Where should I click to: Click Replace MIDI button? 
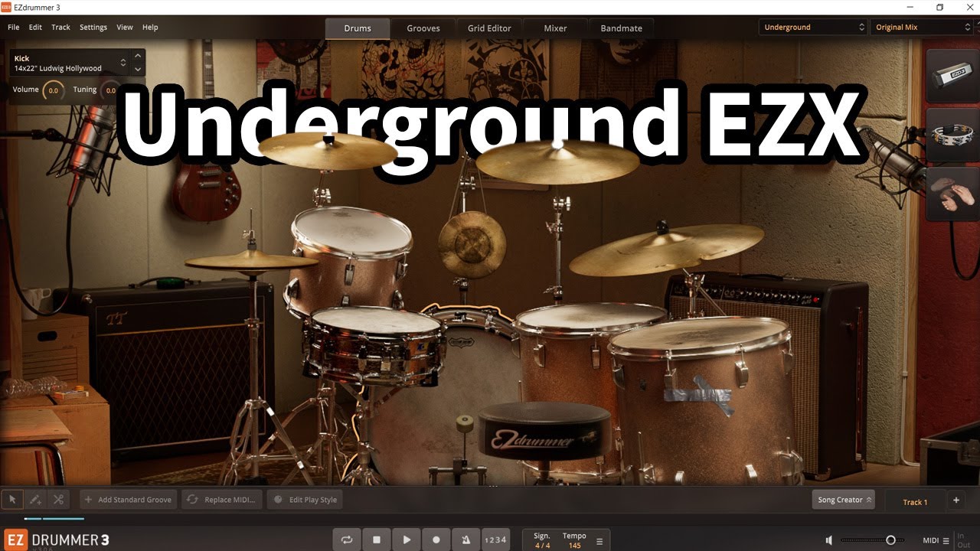(222, 500)
